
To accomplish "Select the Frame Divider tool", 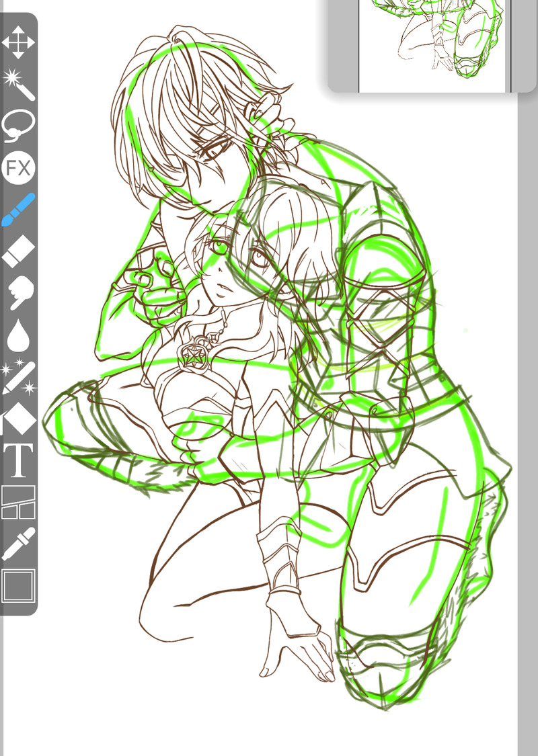I will (18, 502).
